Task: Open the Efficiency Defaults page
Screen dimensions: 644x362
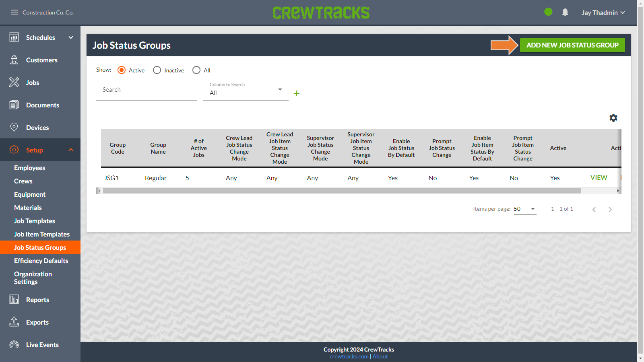Action: (x=41, y=261)
